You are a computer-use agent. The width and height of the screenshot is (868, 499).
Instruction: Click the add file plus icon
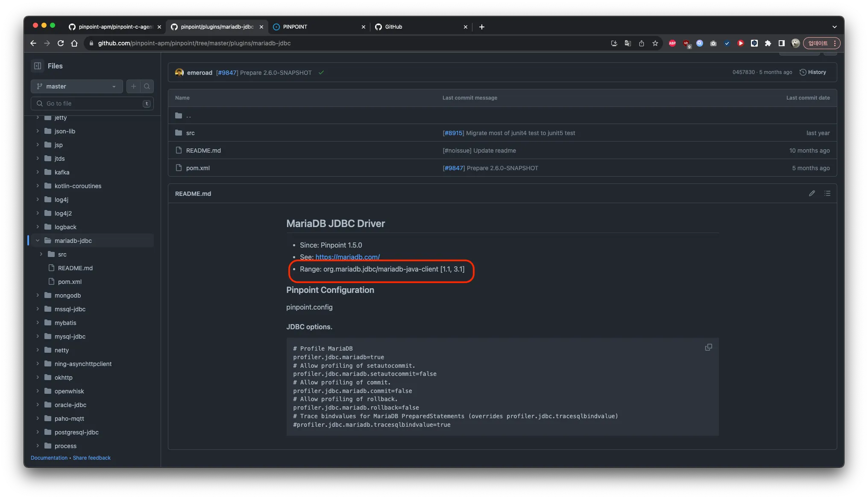[133, 86]
